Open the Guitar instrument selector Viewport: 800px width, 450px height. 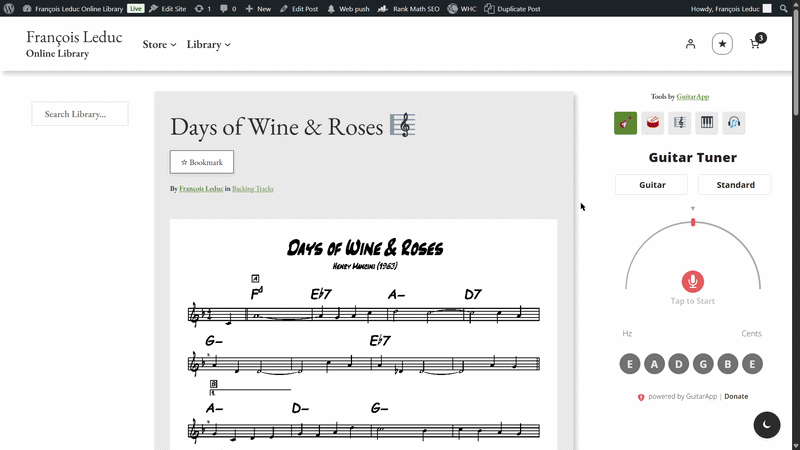pyautogui.click(x=652, y=185)
